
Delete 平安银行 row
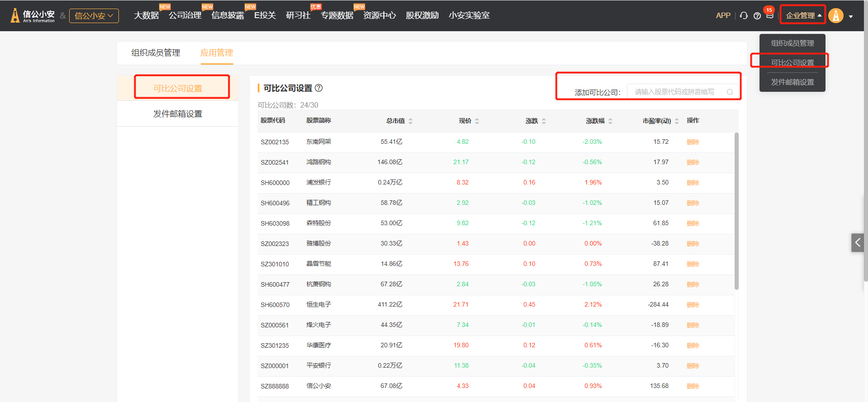click(693, 366)
